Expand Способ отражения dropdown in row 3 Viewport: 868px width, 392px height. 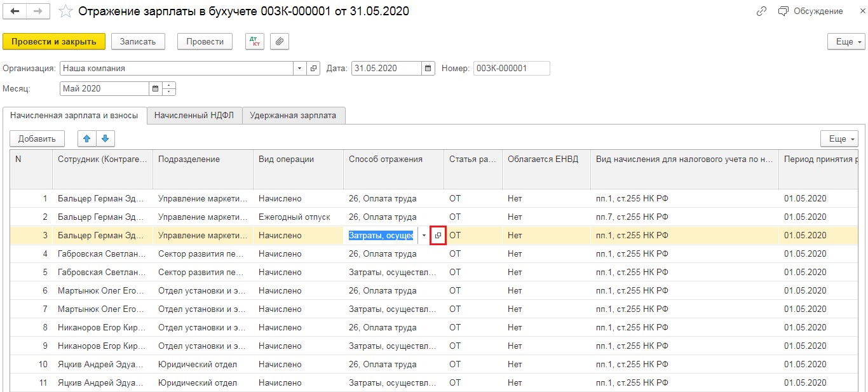click(424, 236)
